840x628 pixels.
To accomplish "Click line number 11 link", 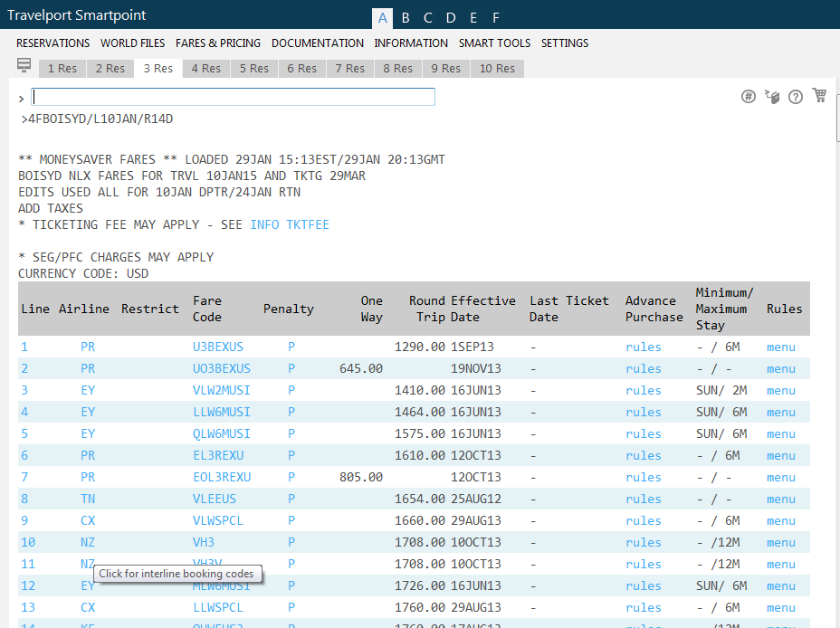I will coord(28,565).
